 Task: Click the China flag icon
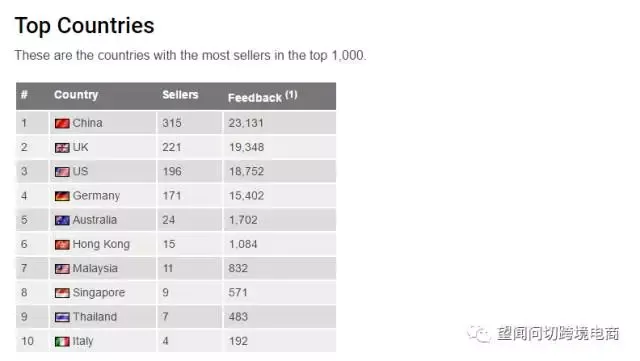pos(62,123)
